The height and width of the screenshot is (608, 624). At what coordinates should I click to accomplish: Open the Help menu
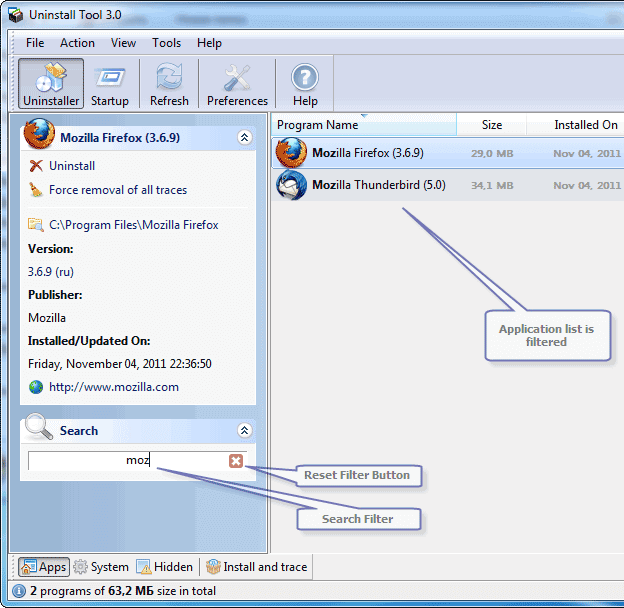point(209,43)
